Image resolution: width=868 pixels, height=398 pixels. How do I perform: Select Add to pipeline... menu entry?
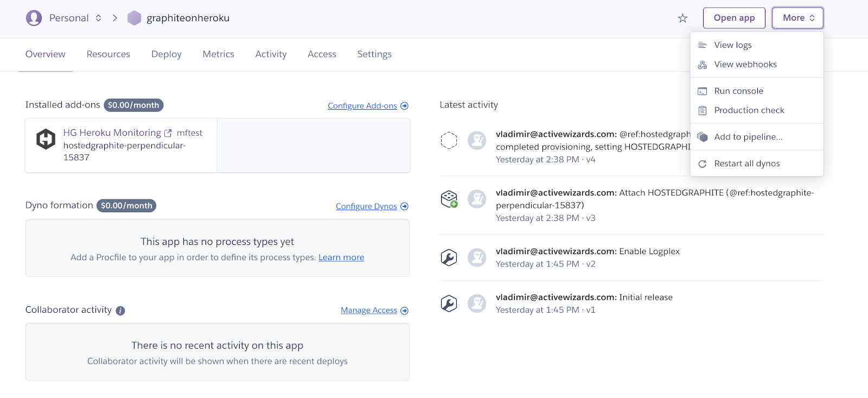pyautogui.click(x=757, y=137)
